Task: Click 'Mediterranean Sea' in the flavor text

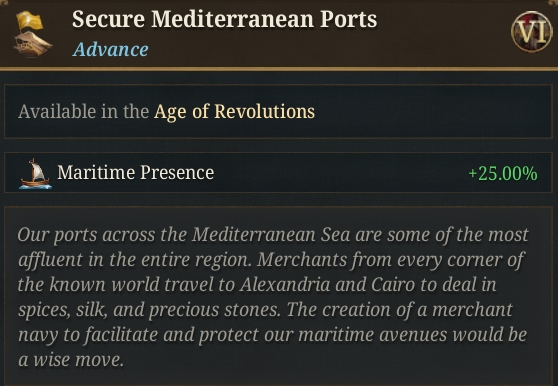Action: (271, 235)
